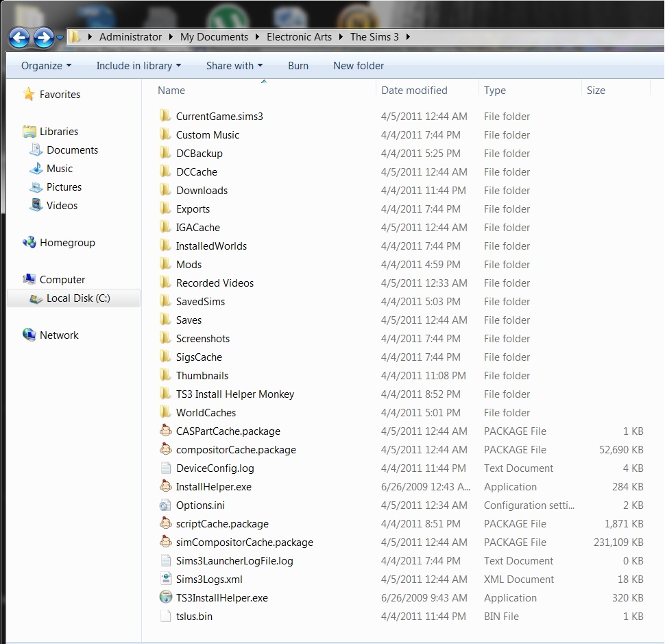Open scriptCache.package file

point(222,523)
